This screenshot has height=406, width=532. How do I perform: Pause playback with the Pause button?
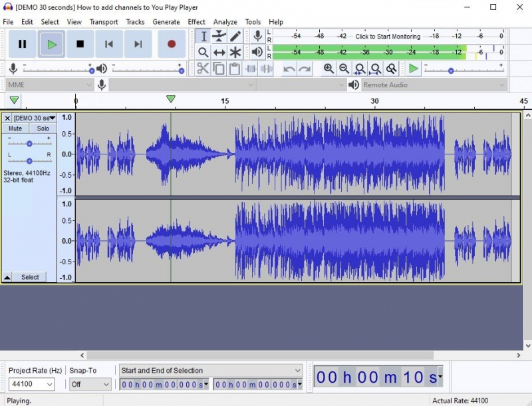click(x=23, y=44)
